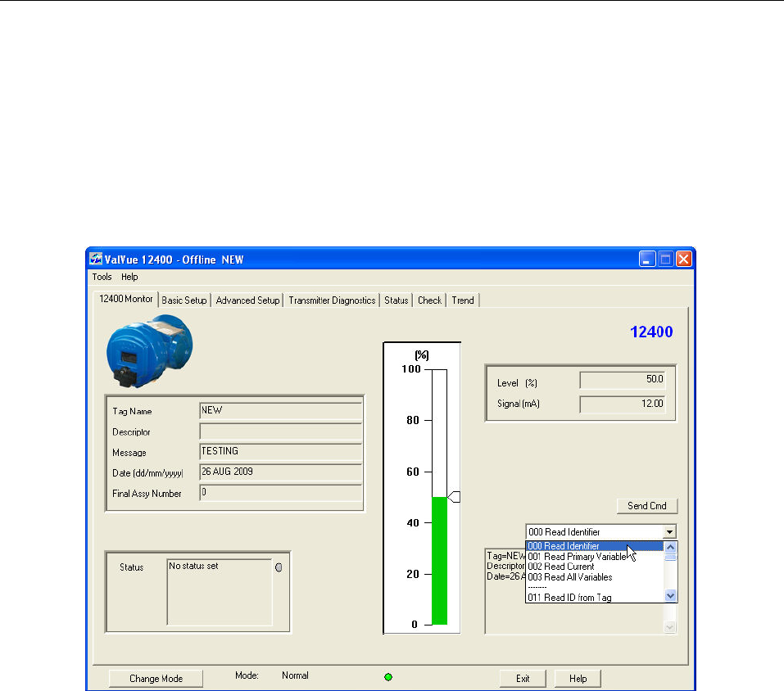Viewport: 784px width, 691px height.
Task: Click the dropdown list scroll up arrow
Action: [670, 547]
